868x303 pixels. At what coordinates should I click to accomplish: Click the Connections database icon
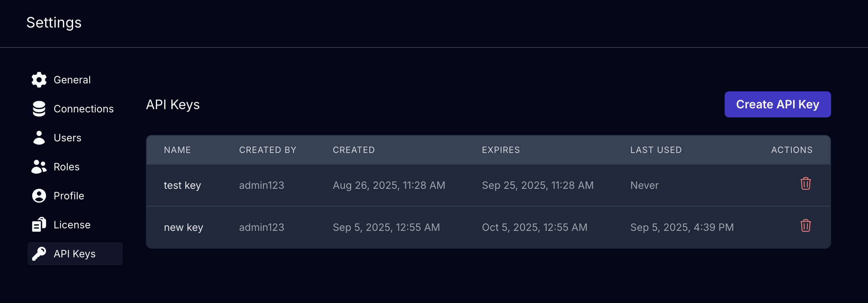[39, 109]
